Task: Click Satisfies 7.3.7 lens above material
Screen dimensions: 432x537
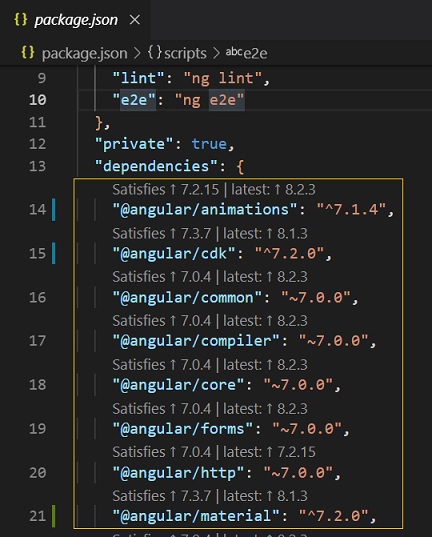Action: coord(161,496)
